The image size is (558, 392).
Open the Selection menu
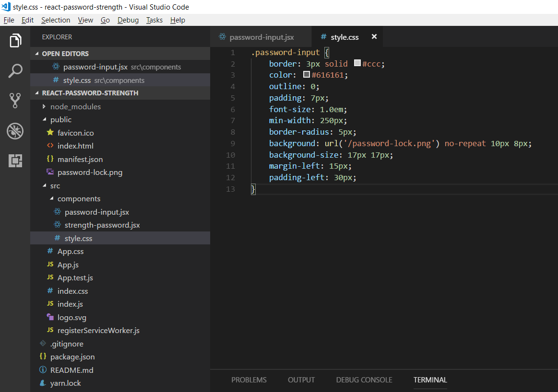56,20
